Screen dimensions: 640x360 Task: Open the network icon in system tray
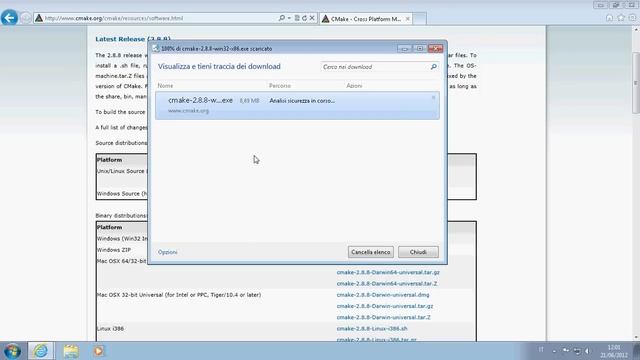point(577,351)
